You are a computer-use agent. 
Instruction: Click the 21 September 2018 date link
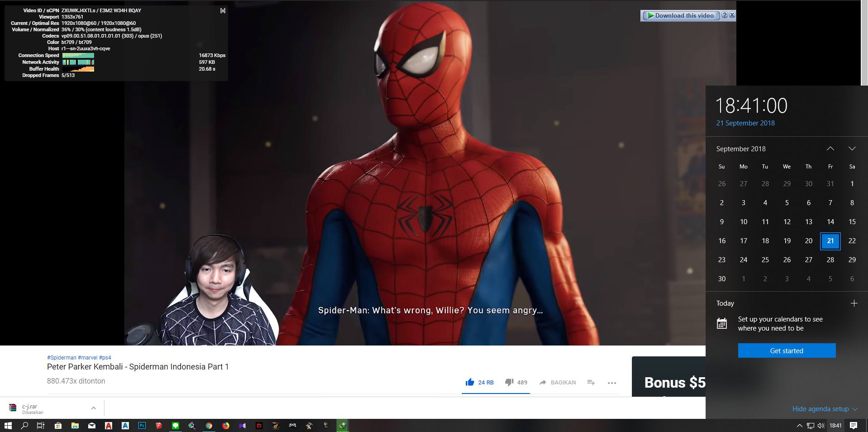(745, 123)
